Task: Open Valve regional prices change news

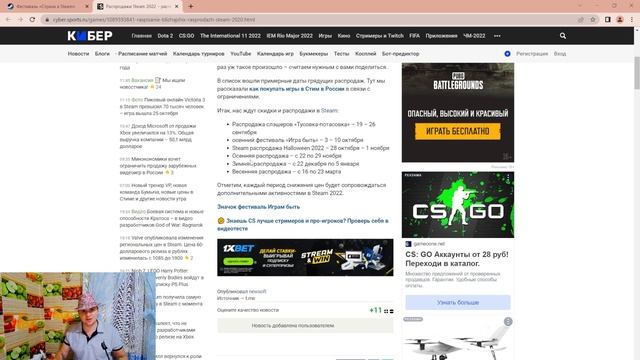Action: click(x=161, y=248)
